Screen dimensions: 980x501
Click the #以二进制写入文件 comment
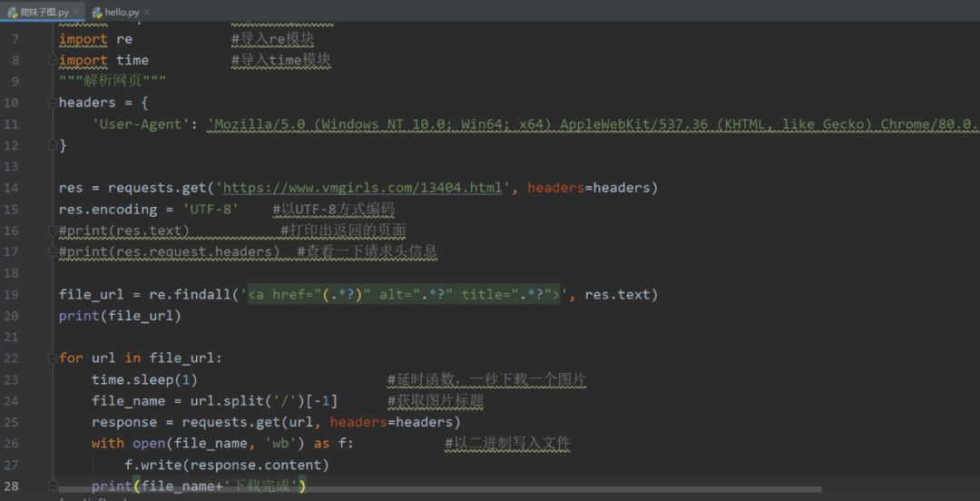(507, 444)
